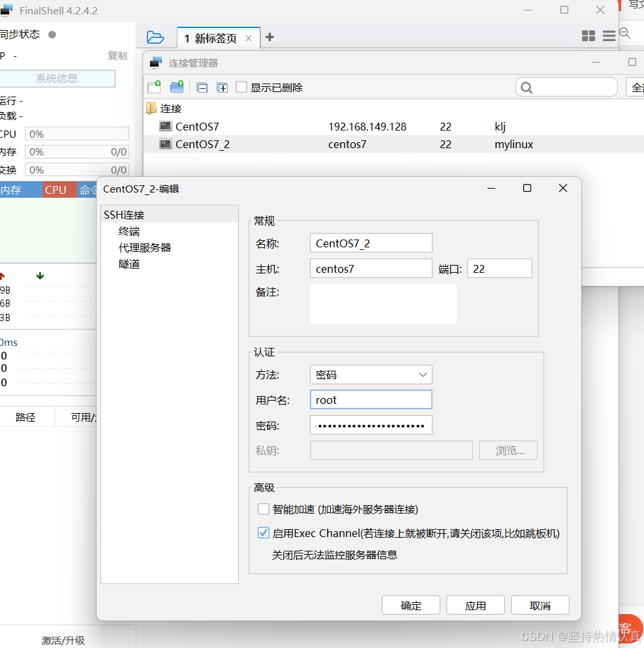Viewport: 644px width, 648px height.
Task: Open the 终端 settings section
Action: 129,232
